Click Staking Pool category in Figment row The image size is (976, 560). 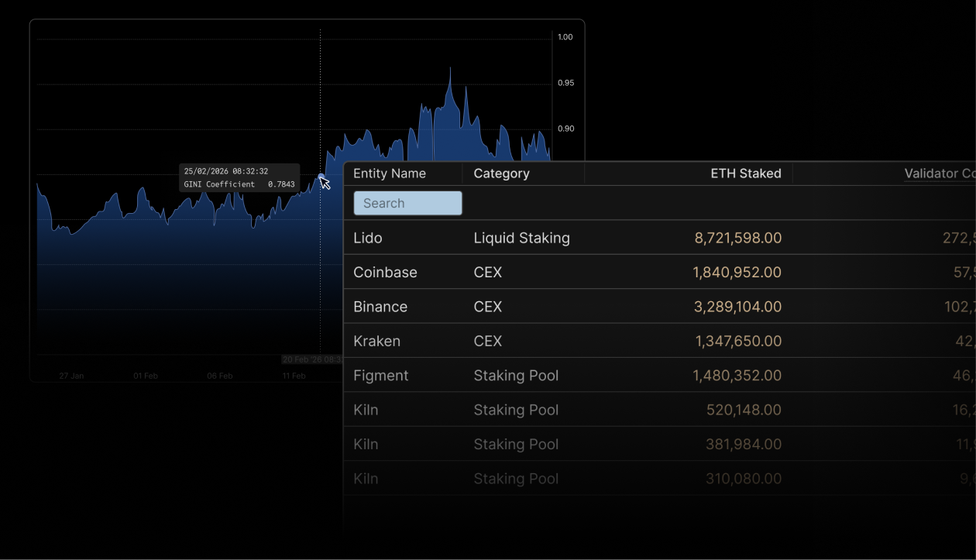pos(516,376)
